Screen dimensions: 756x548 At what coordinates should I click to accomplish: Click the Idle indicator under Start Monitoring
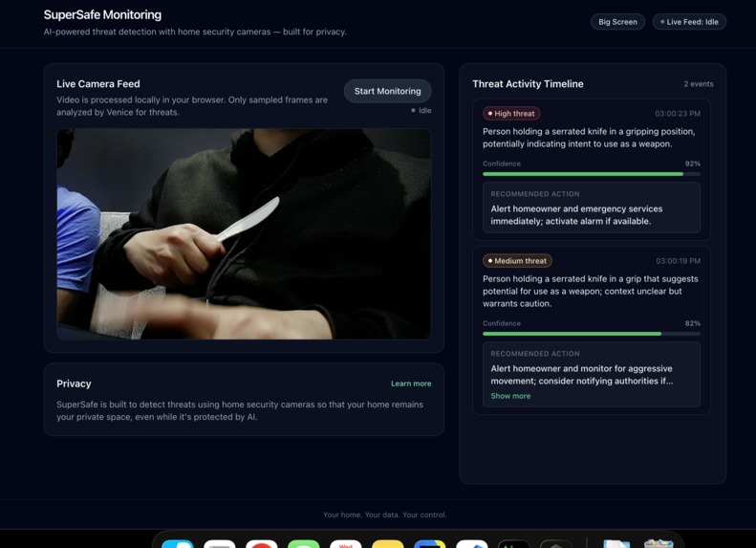click(421, 111)
